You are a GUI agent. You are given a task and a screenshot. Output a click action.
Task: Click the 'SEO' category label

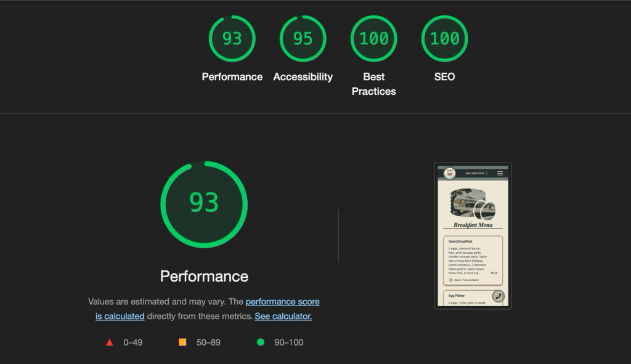tap(444, 77)
